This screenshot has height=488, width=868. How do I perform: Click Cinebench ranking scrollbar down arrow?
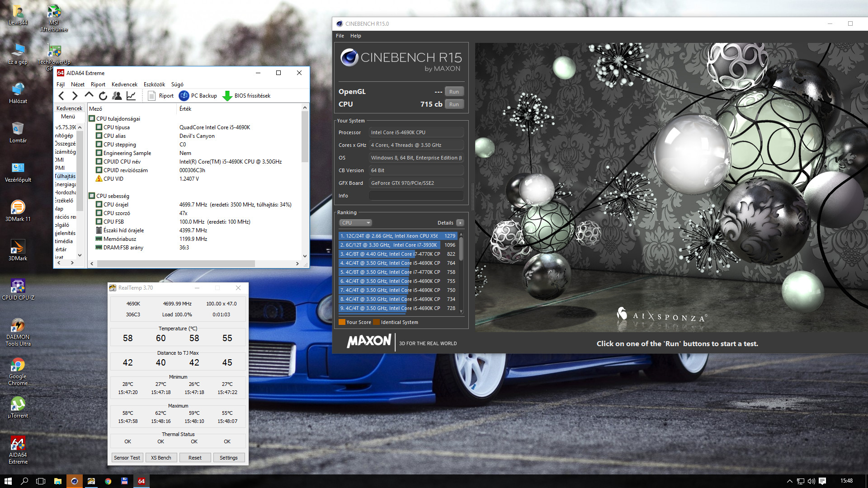tap(461, 311)
